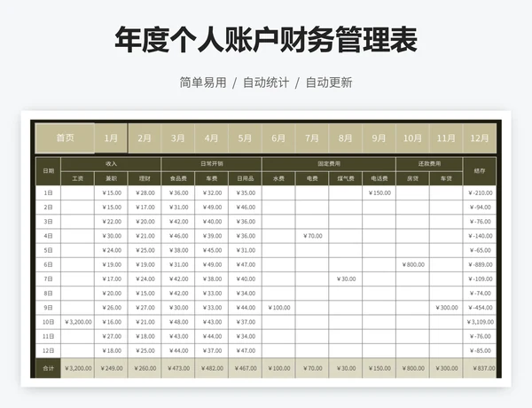Image resolution: width=532 pixels, height=408 pixels.
Task: Click the ¥467.00 日用品 total cell
Action: click(245, 368)
